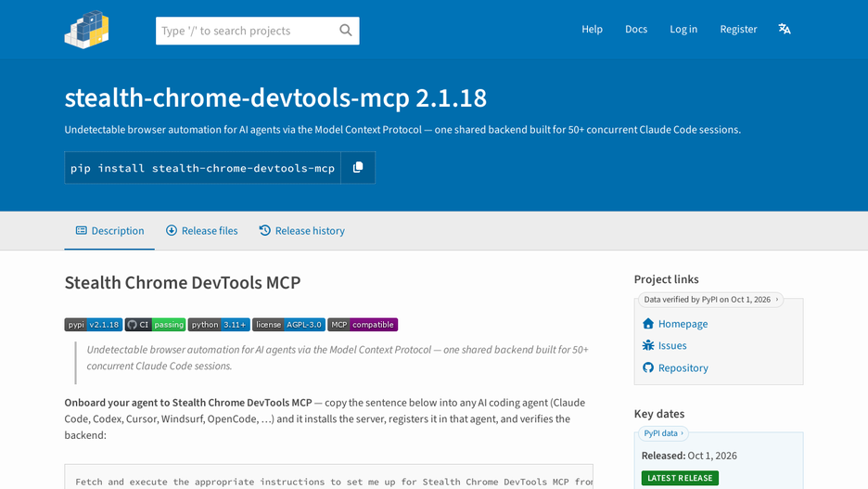Click the title stealth-chrome-devtools-mcp 2.1.18
The height and width of the screenshot is (489, 868).
tap(275, 98)
